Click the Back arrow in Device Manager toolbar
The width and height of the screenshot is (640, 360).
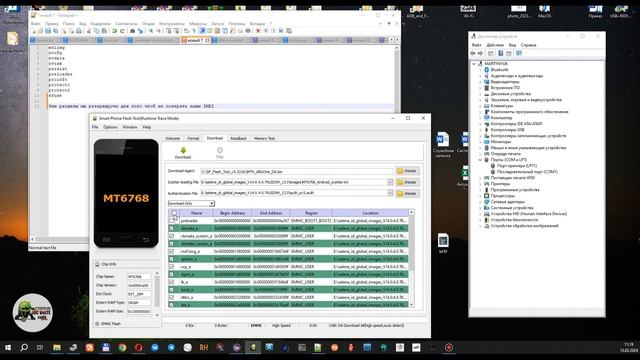pos(473,53)
